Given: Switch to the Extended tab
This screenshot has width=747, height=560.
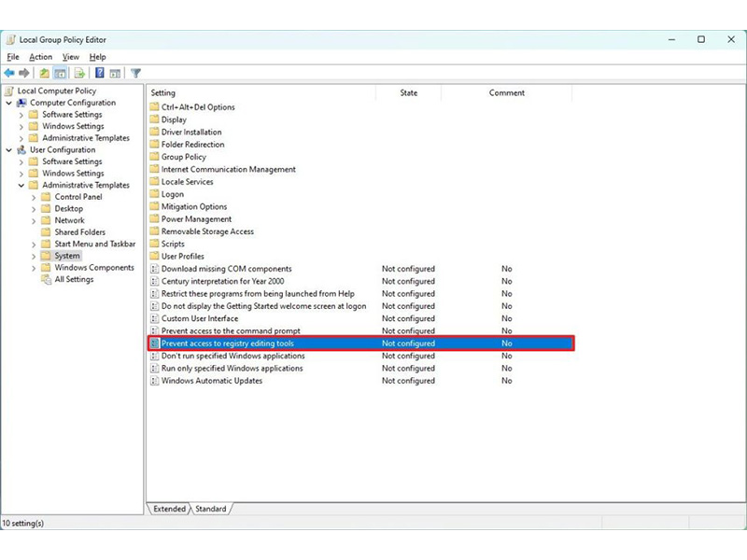Looking at the screenshot, I should click(x=169, y=509).
